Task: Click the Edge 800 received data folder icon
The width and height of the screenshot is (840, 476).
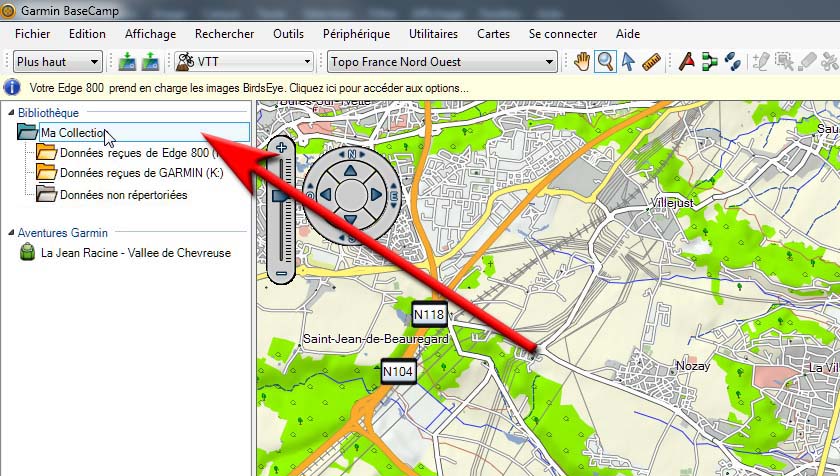Action: tap(47, 153)
